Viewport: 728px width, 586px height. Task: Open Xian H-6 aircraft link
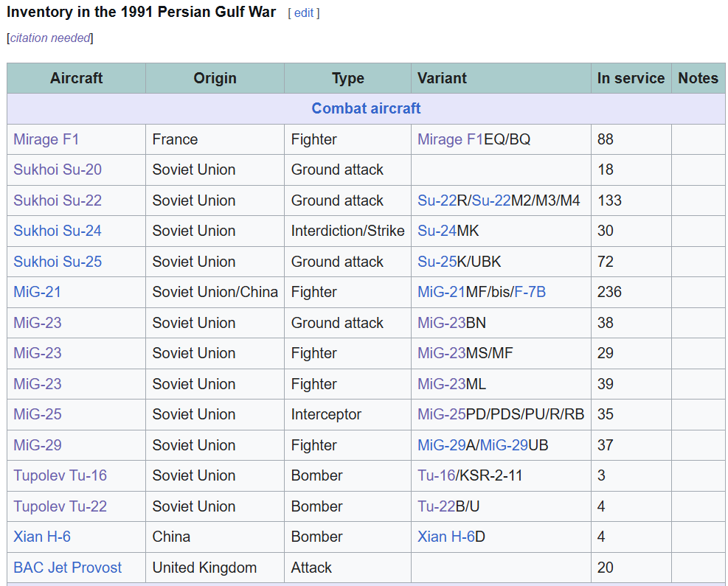[x=42, y=537]
